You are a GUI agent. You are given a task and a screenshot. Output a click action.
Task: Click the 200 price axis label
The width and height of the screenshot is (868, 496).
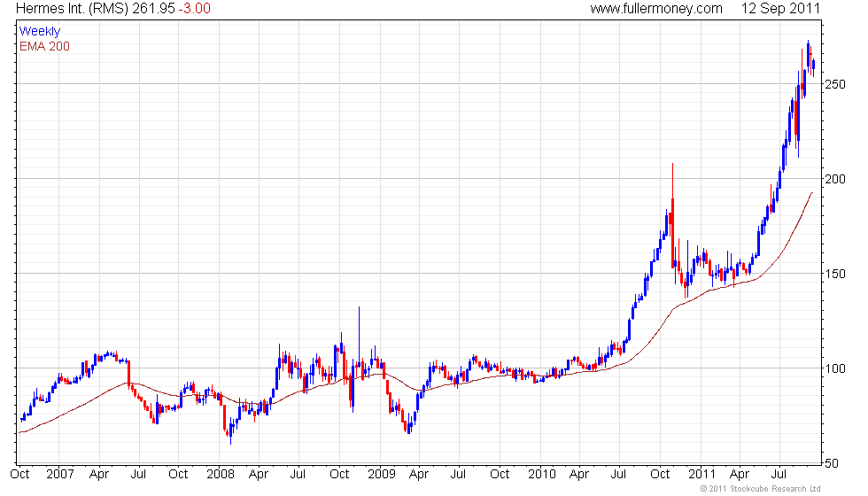pyautogui.click(x=835, y=179)
